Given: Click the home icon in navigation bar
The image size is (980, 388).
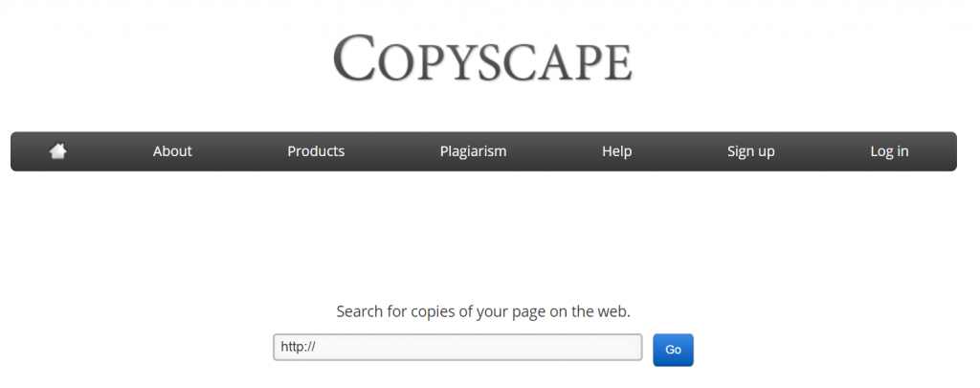Looking at the screenshot, I should [x=58, y=151].
